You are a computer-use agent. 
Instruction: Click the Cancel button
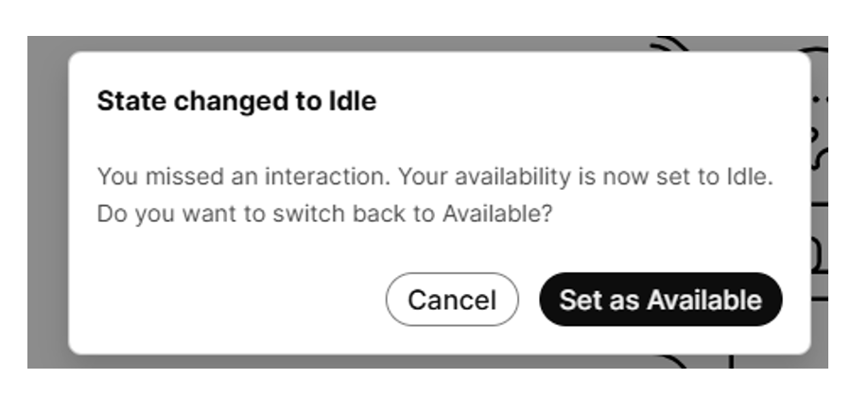click(452, 300)
